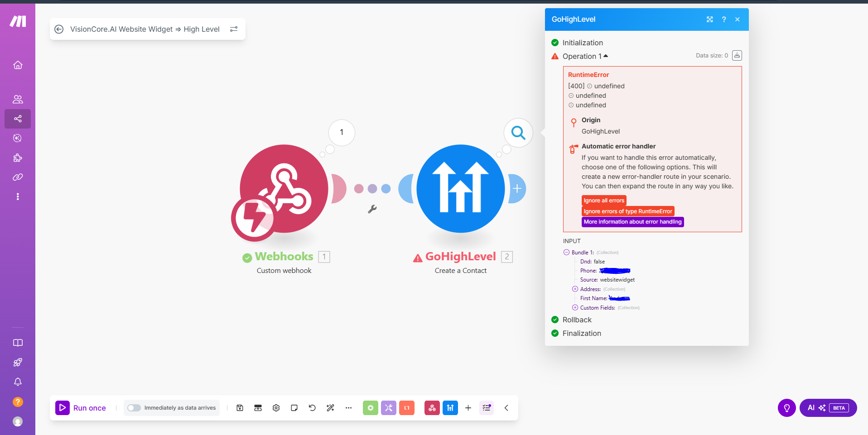Select the GoHighLevel module circle
The width and height of the screenshot is (868, 435).
point(461,188)
